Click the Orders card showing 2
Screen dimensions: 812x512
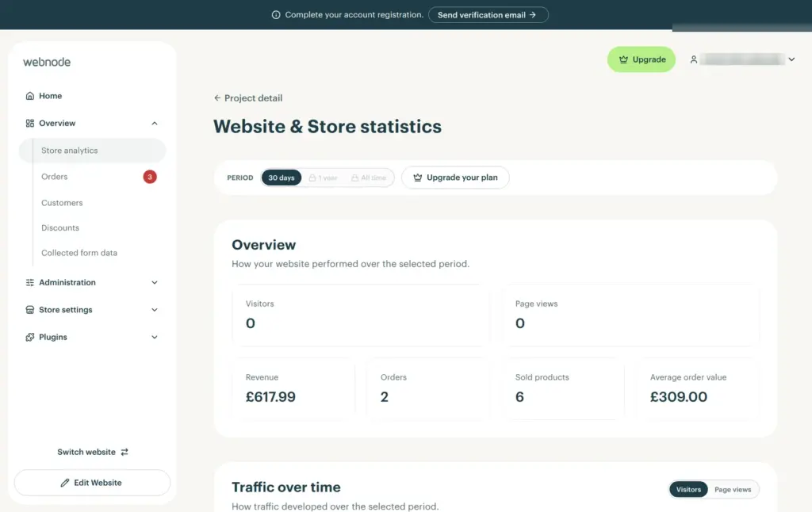428,389
